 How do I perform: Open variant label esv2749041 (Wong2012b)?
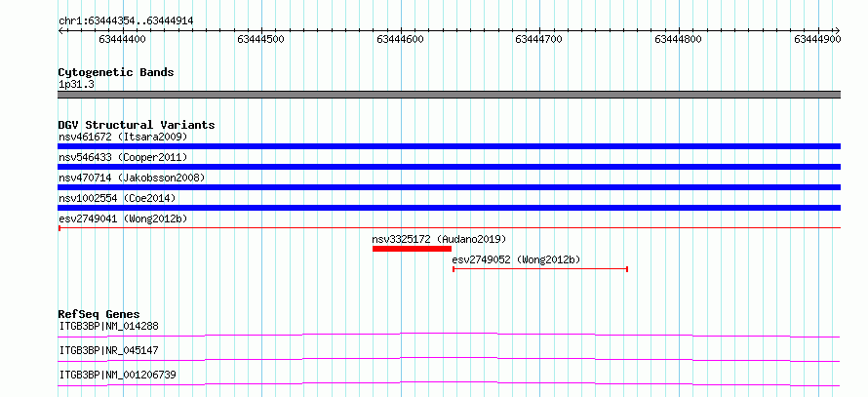[x=123, y=219]
